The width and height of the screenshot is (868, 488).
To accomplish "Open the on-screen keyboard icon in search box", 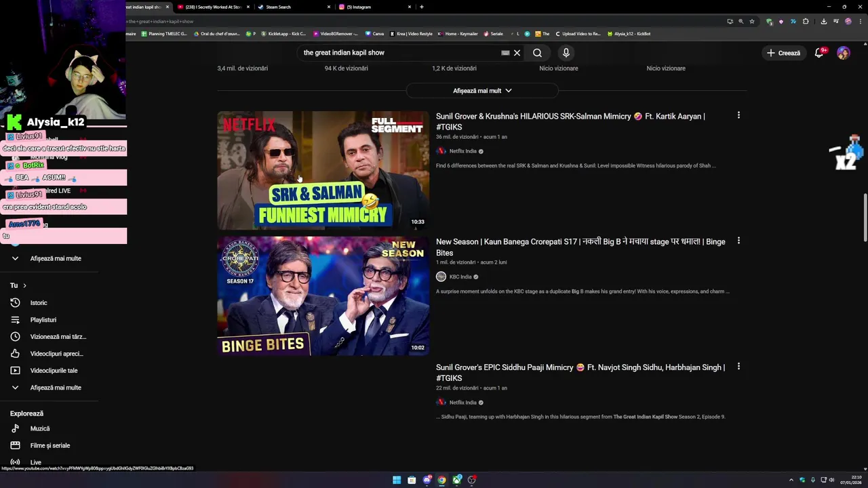I will click(505, 53).
